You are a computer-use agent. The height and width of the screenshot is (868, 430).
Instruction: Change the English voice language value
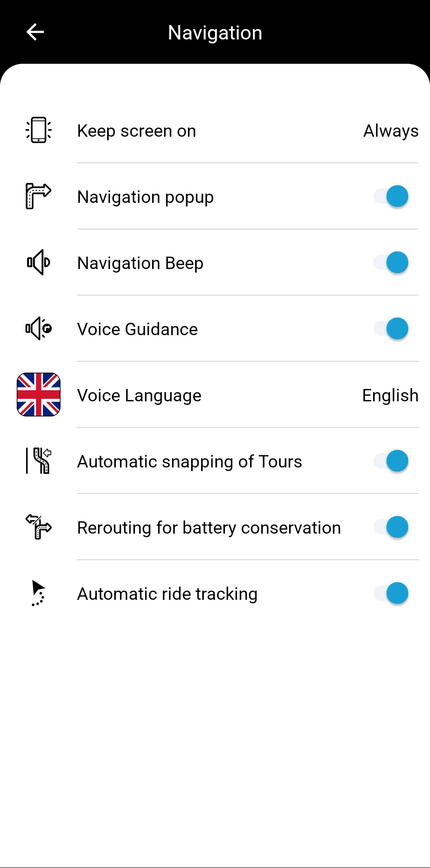coord(390,395)
